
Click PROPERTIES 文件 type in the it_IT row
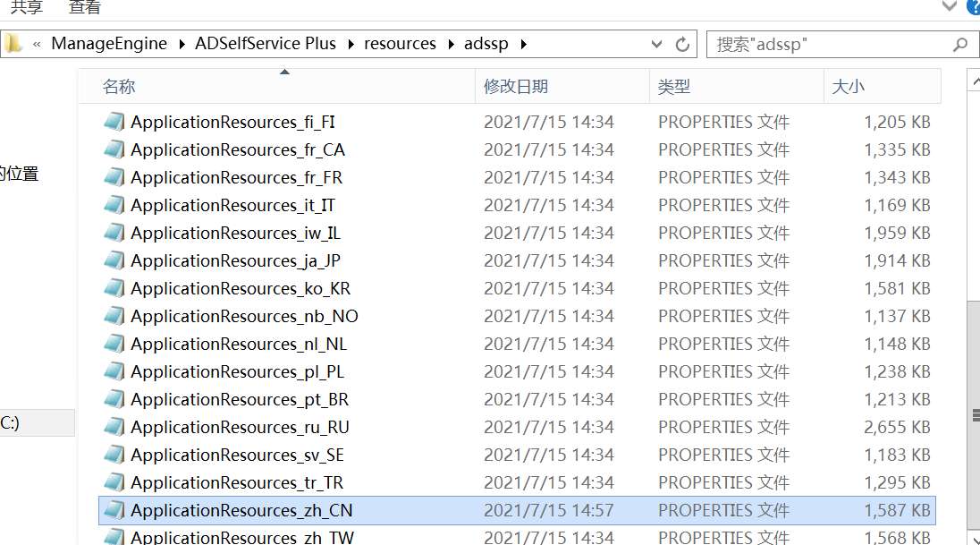[723, 205]
